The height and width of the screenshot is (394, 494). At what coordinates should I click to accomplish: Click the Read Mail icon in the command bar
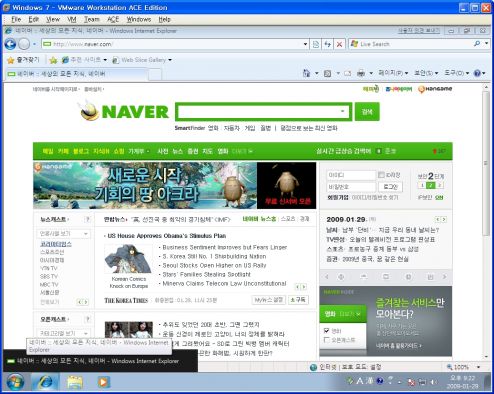tap(348, 73)
